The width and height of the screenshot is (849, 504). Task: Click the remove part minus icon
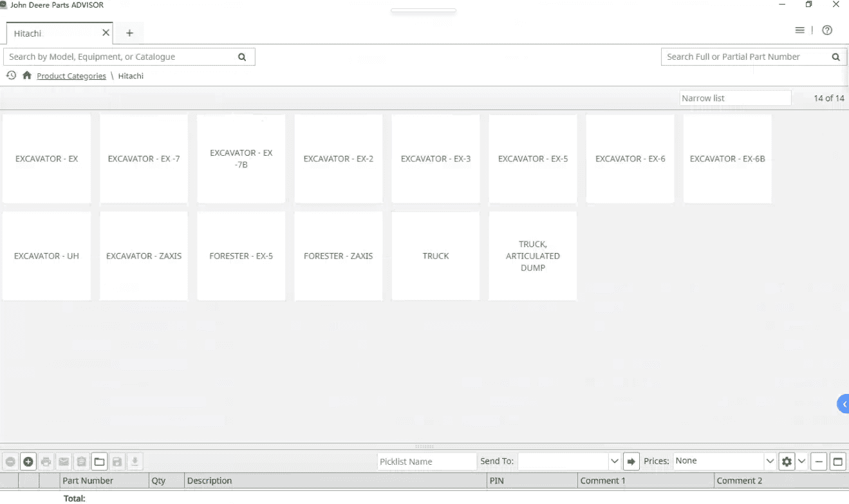[10, 462]
